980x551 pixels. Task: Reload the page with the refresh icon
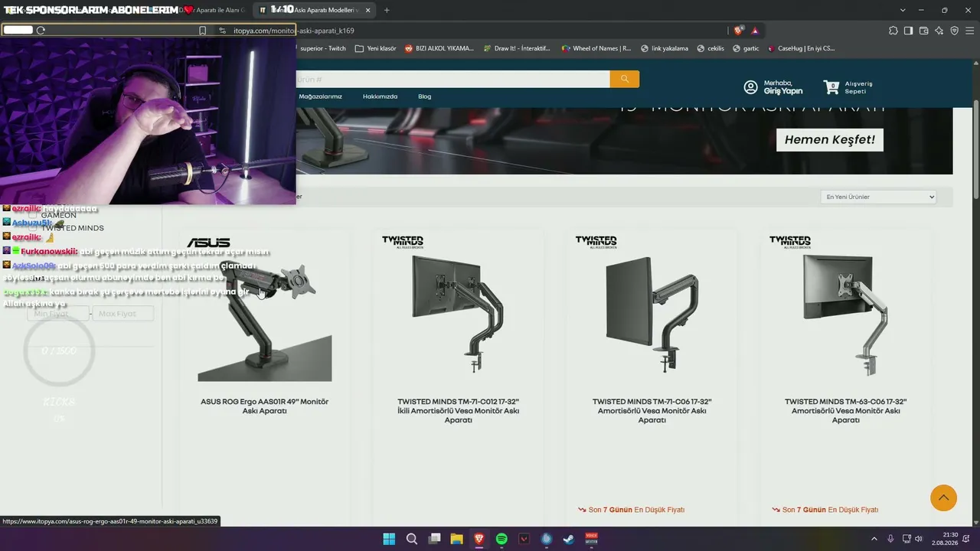coord(41,31)
